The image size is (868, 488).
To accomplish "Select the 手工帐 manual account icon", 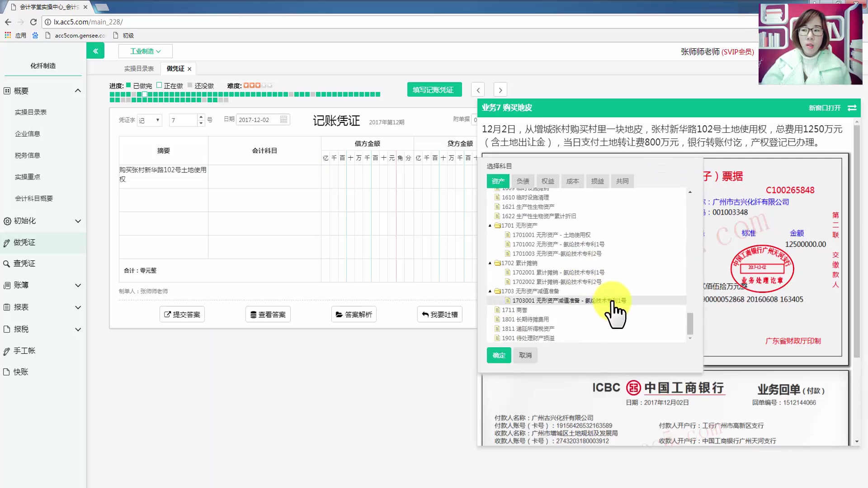I will tap(7, 351).
